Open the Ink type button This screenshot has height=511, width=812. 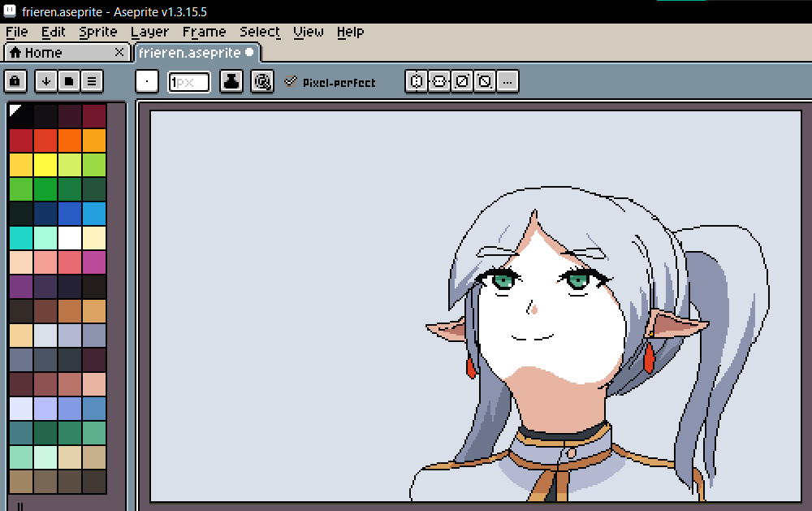(x=231, y=81)
